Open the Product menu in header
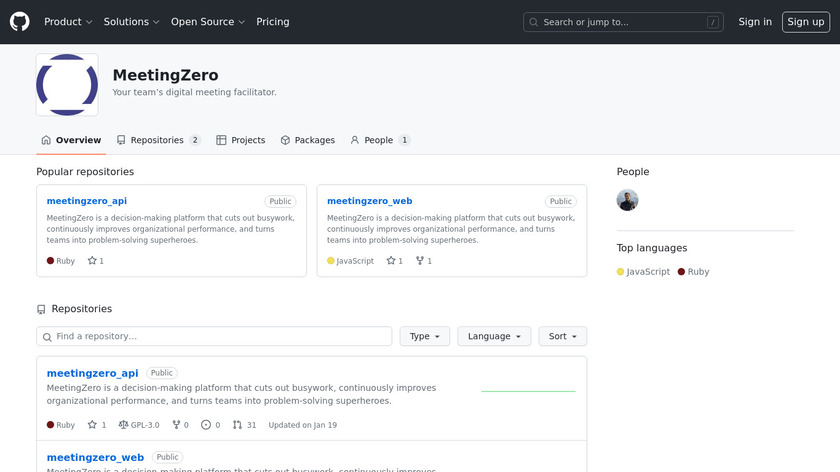 point(68,22)
